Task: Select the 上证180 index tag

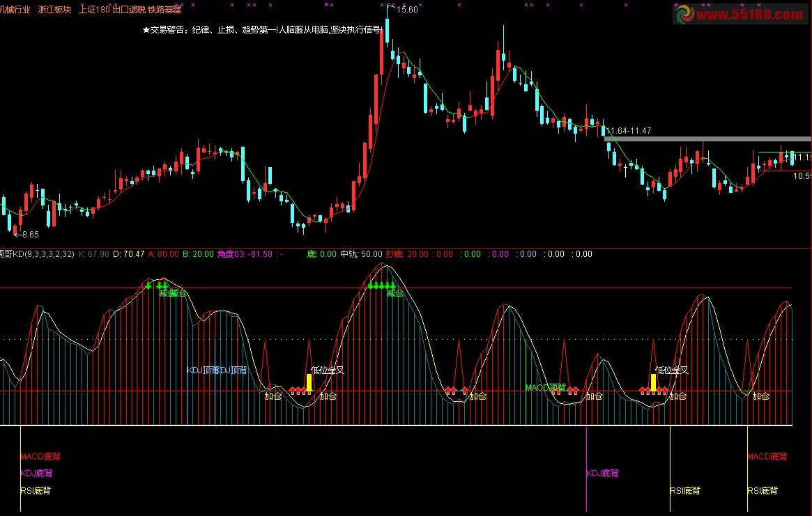Action: tap(94, 10)
